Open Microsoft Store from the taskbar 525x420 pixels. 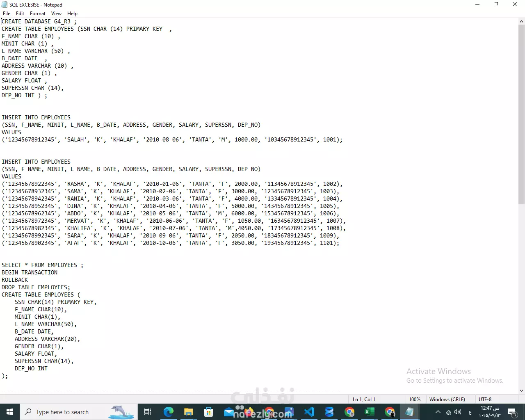pos(208,412)
